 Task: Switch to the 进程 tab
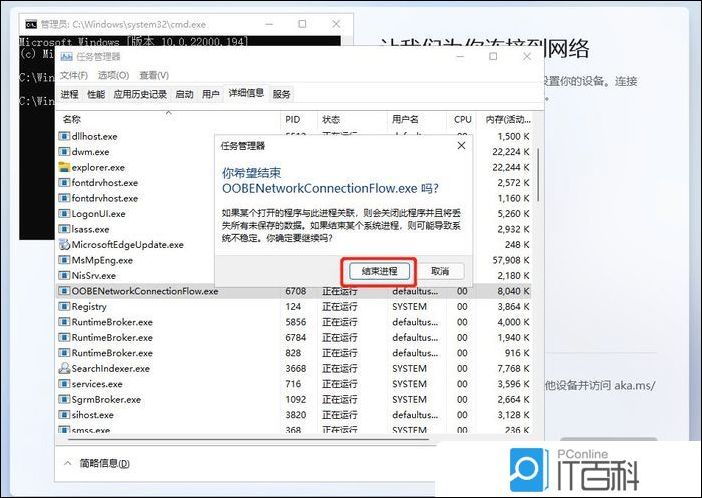click(69, 94)
